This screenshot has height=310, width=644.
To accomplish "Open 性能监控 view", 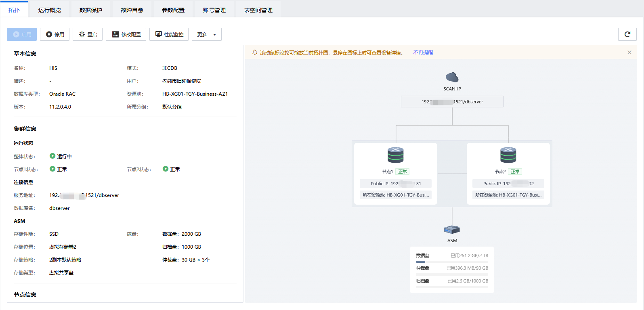I will pyautogui.click(x=169, y=34).
